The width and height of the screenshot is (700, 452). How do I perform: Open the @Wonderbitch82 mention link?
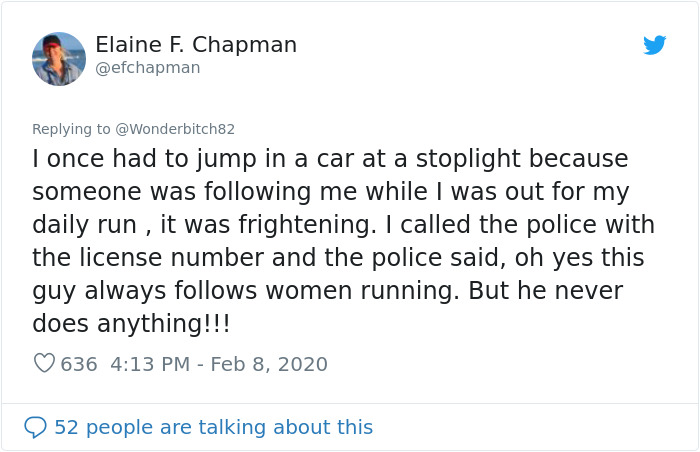click(175, 129)
